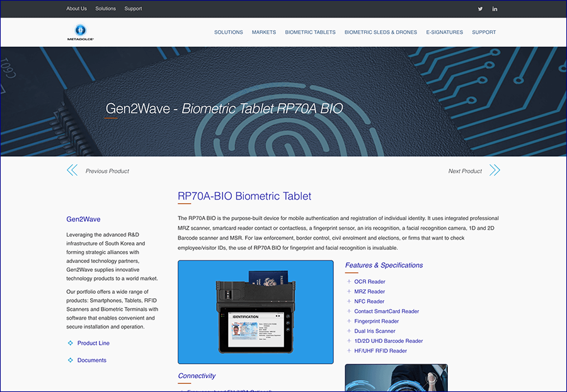Expand the Dual Iris Scanner entry
Screen dimensions: 567x392
point(348,331)
